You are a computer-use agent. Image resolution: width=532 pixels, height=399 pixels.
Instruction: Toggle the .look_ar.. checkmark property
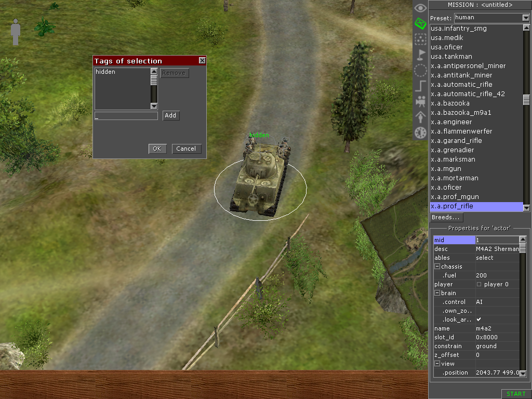tap(478, 320)
